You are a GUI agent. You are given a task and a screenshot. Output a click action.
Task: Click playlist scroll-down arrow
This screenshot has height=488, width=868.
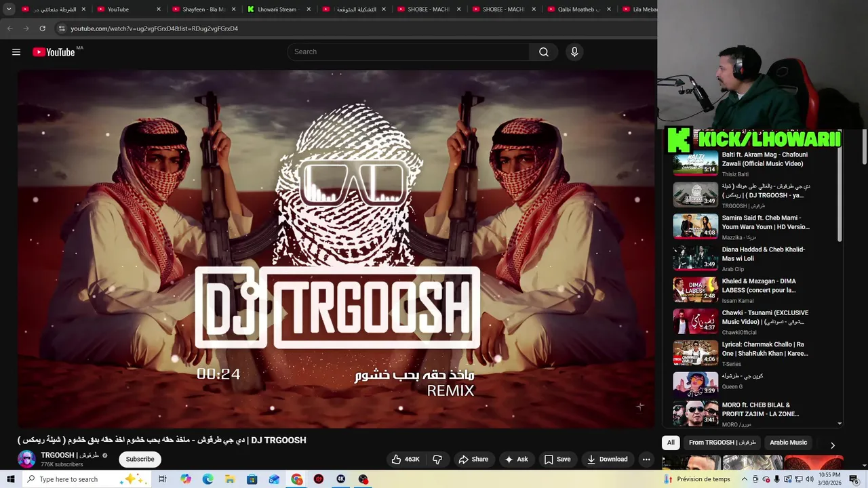tap(840, 424)
